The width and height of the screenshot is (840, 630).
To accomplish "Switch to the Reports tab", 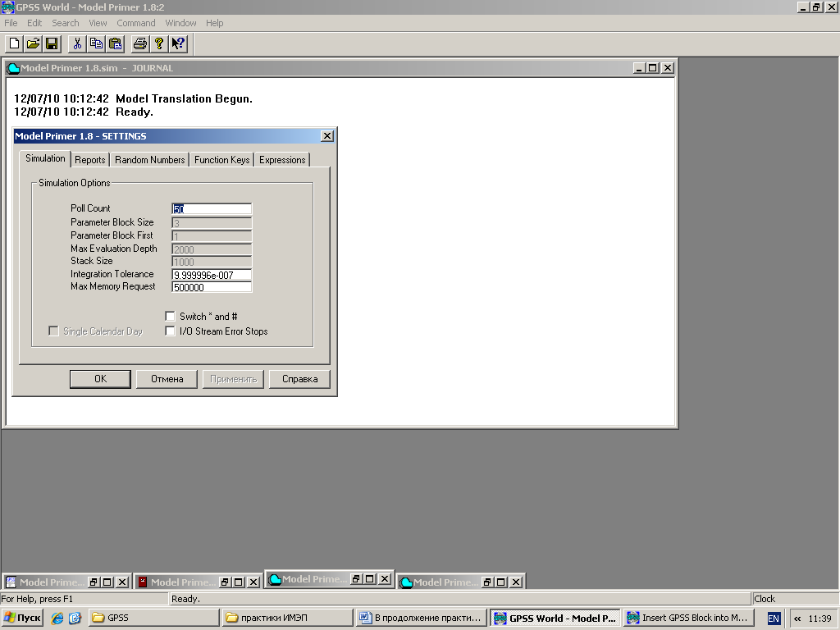I will pos(90,160).
